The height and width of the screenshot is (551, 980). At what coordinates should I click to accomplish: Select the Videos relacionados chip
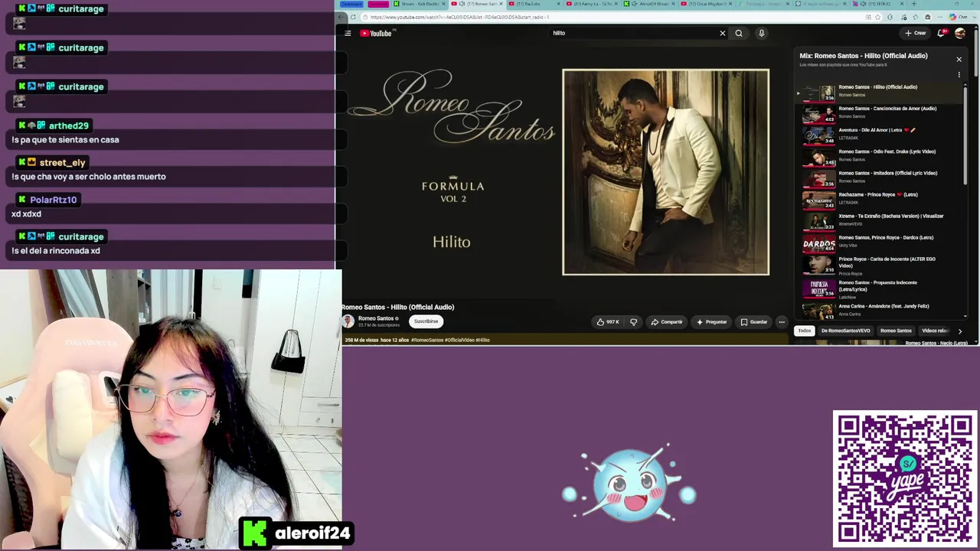[x=935, y=331]
